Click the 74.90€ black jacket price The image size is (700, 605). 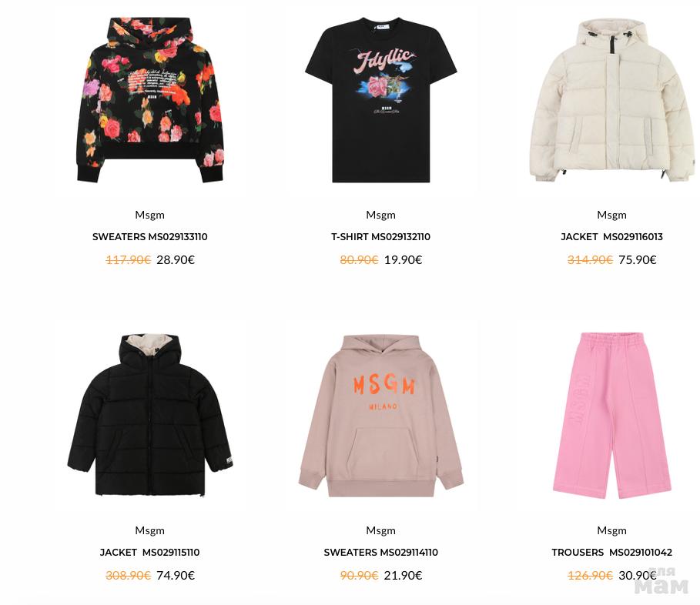[x=176, y=575]
